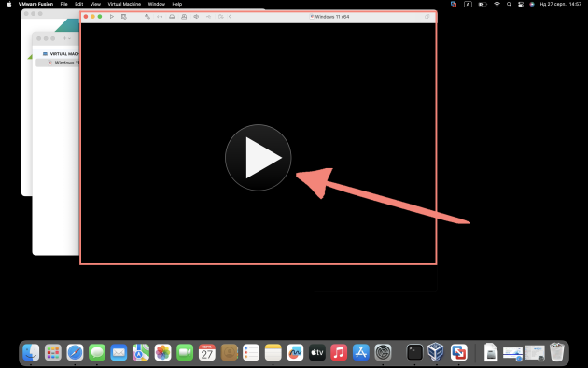This screenshot has width=588, height=368.
Task: Expand the add (+) dropdown in Library window
Action: tap(66, 38)
